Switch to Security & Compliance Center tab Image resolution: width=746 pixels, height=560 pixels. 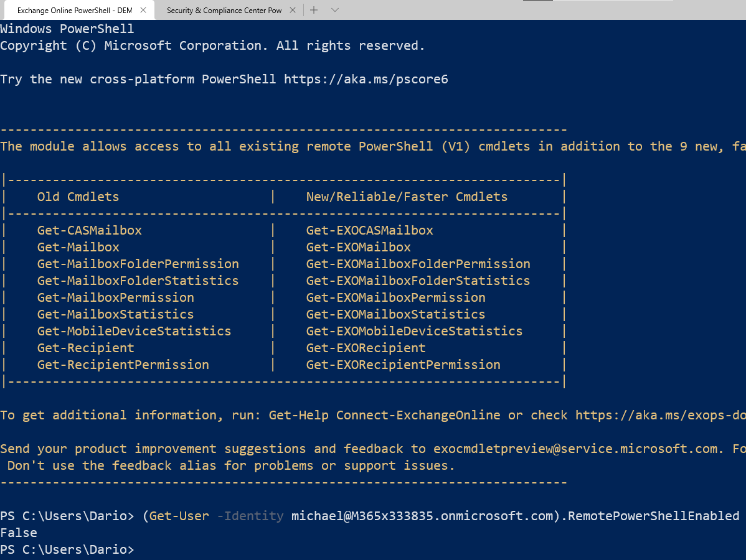click(224, 10)
